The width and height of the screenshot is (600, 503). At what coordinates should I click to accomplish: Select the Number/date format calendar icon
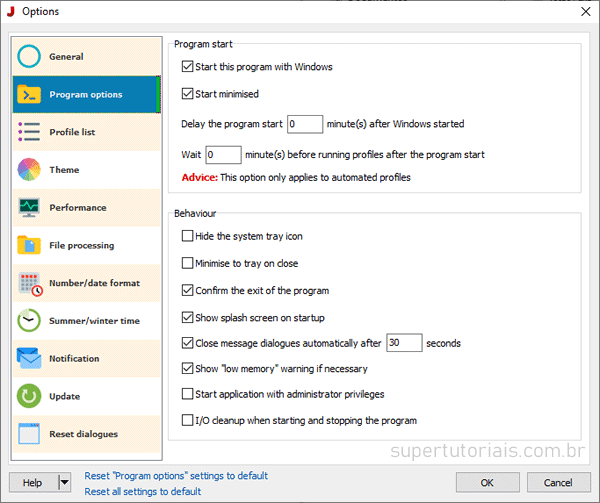coord(29,283)
